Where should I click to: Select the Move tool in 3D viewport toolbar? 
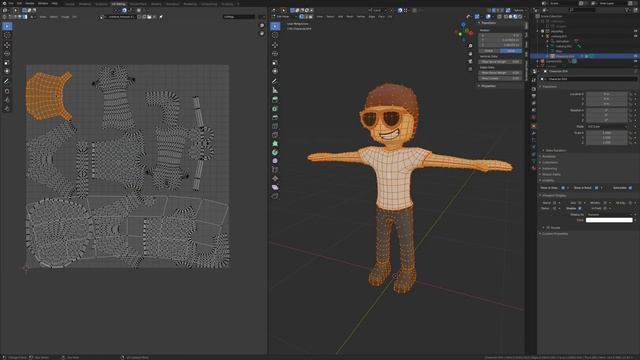(x=275, y=45)
